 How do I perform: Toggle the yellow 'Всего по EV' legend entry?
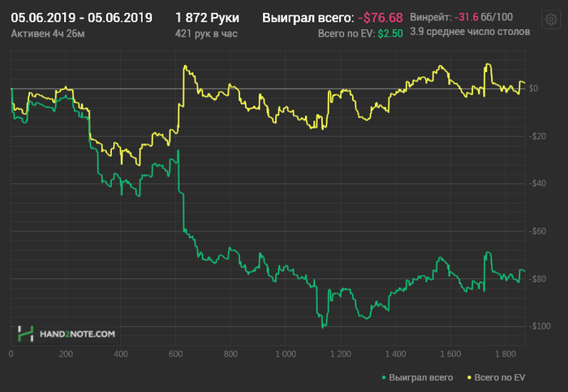coord(496,377)
